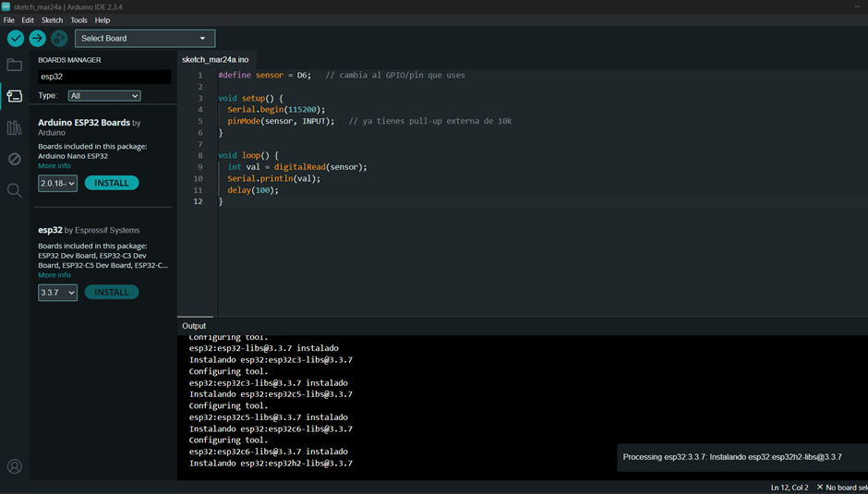Install the Arduino ESP32 Boards package
Screen dimensions: 868x494
click(112, 183)
